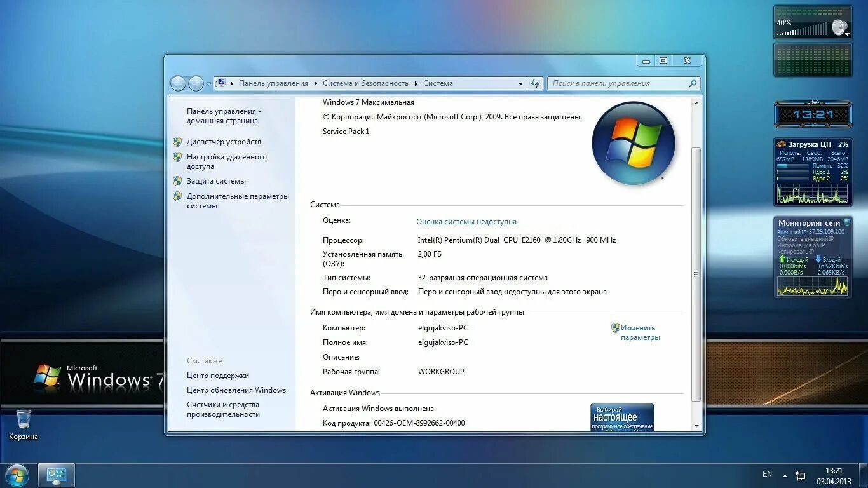The height and width of the screenshot is (488, 868).
Task: Click the volume gadget speaker icon
Action: click(839, 27)
